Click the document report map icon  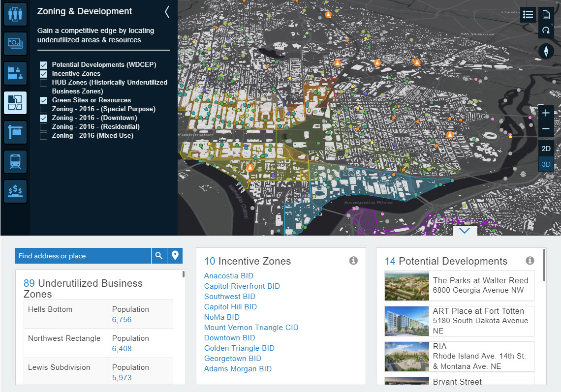546,15
